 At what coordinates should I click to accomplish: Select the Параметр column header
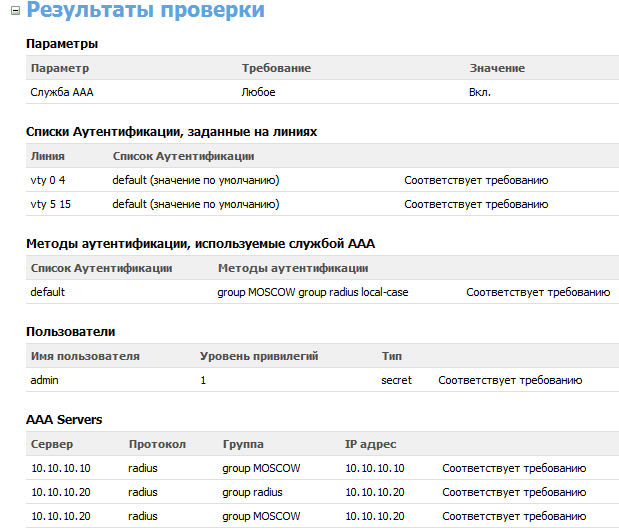60,68
